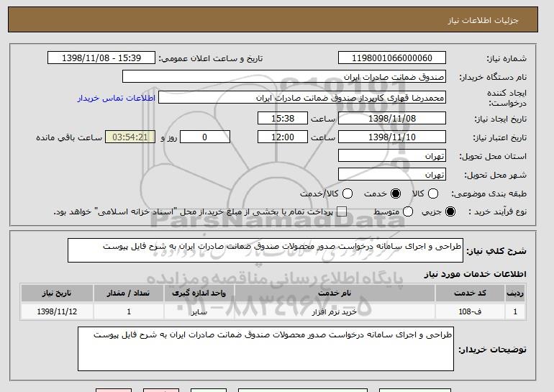The width and height of the screenshot is (554, 392).
Task: Click the unit cell سایر
Action: click(199, 311)
